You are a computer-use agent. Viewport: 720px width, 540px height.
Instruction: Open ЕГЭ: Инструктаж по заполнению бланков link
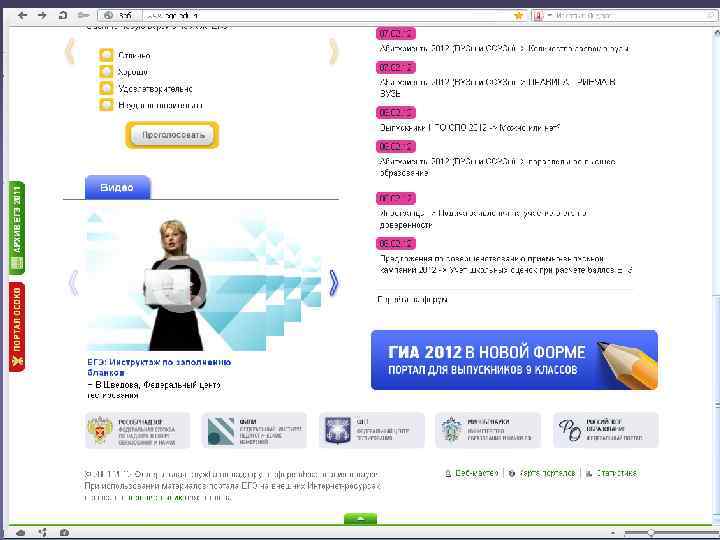(159, 367)
